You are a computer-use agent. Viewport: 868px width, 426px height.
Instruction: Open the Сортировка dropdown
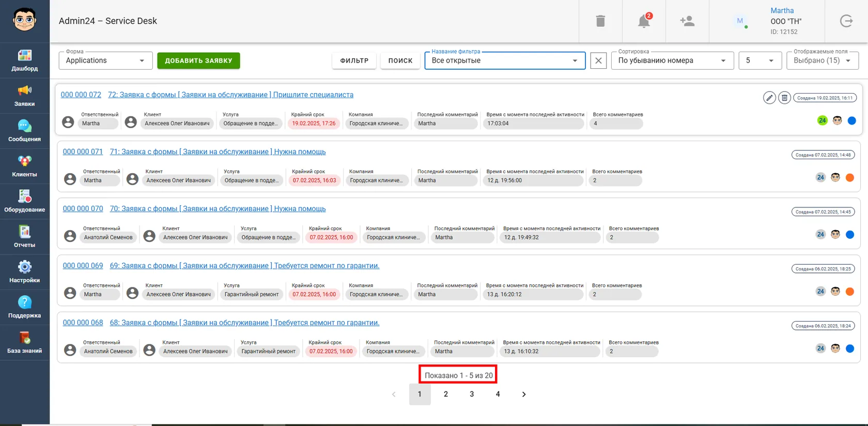[x=672, y=60]
